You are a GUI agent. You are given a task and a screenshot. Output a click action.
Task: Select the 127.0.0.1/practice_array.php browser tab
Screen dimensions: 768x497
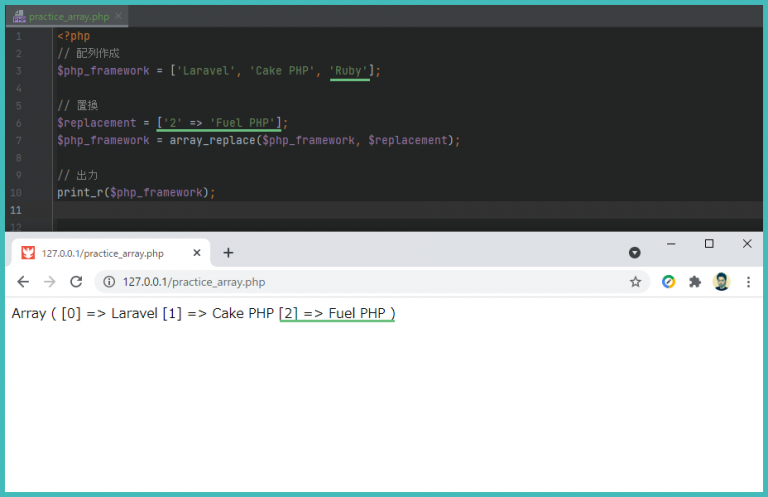[102, 253]
